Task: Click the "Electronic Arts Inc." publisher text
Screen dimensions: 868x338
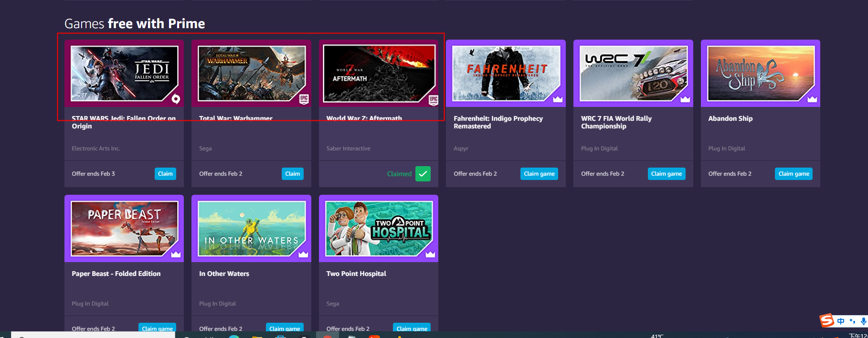Action: pyautogui.click(x=96, y=148)
